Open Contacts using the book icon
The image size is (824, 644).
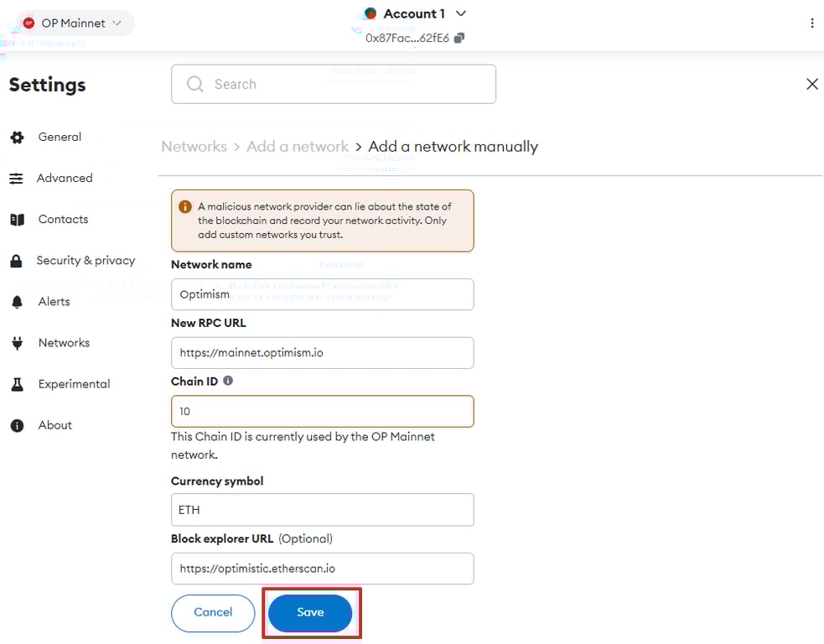[17, 219]
